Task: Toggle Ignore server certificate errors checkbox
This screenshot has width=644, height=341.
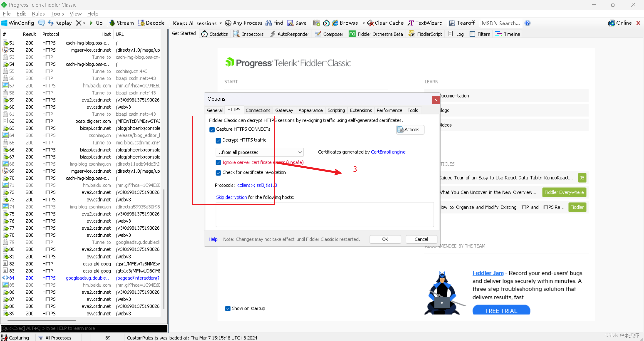Action: (218, 162)
